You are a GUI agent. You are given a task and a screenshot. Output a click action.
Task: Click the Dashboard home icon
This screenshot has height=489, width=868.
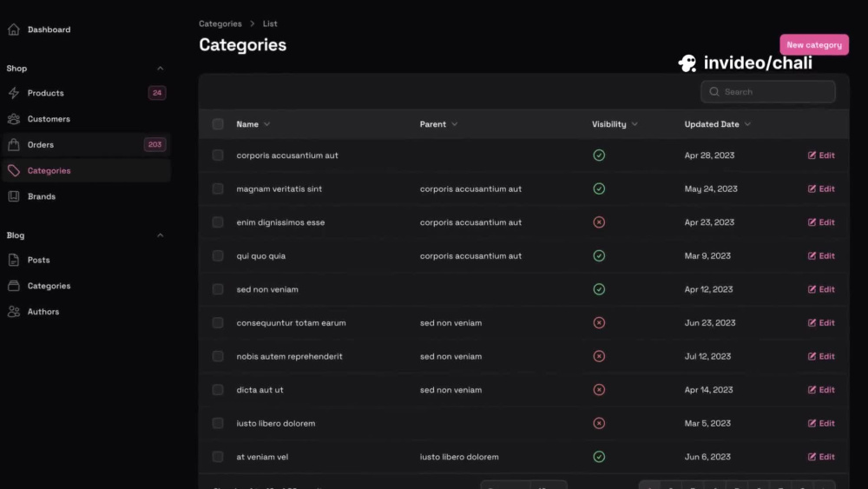coord(14,30)
